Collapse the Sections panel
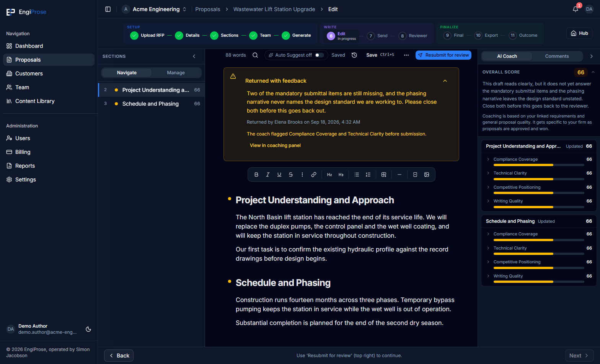600x364 pixels. pos(194,56)
